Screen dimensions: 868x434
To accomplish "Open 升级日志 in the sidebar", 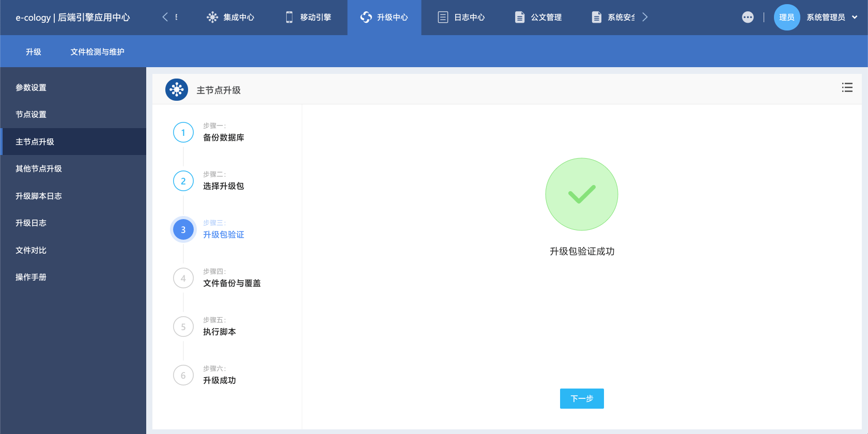I will (x=73, y=223).
